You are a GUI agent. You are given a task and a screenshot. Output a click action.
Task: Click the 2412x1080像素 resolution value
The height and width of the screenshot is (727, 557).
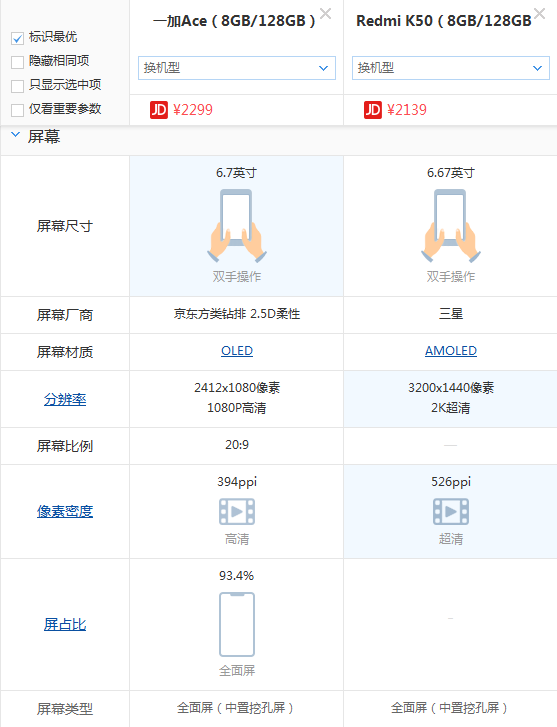pos(237,388)
